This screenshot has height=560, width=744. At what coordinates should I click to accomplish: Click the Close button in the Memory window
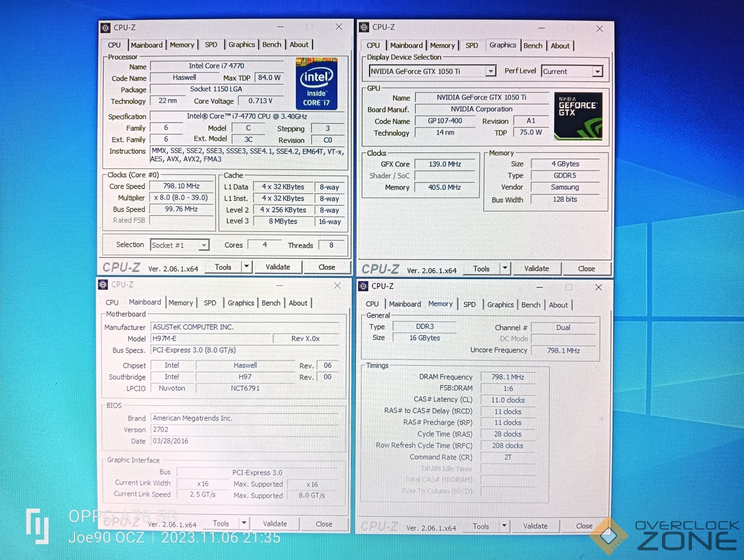pyautogui.click(x=584, y=526)
